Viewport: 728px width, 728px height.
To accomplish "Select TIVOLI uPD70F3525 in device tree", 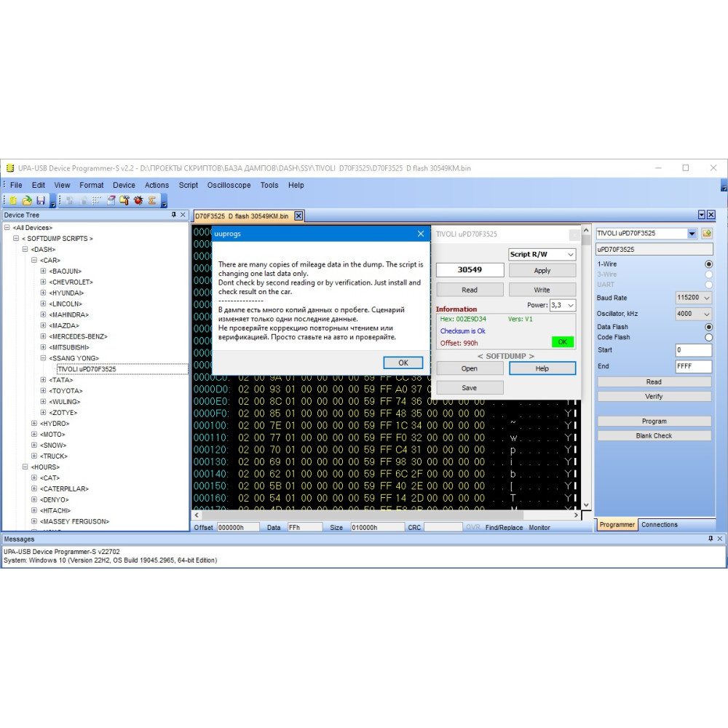I will pyautogui.click(x=87, y=369).
